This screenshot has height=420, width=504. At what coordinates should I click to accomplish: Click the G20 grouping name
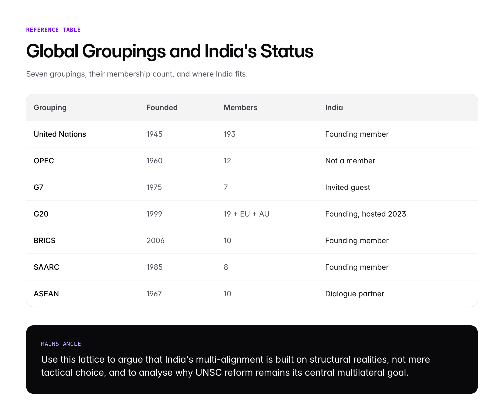[x=41, y=214]
